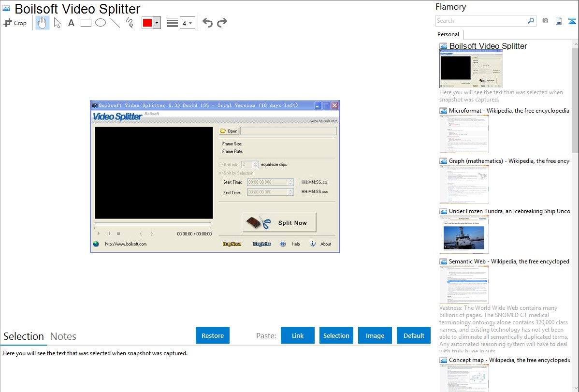579x392 pixels.
Task: Pick the ellipse shape tool
Action: point(101,23)
